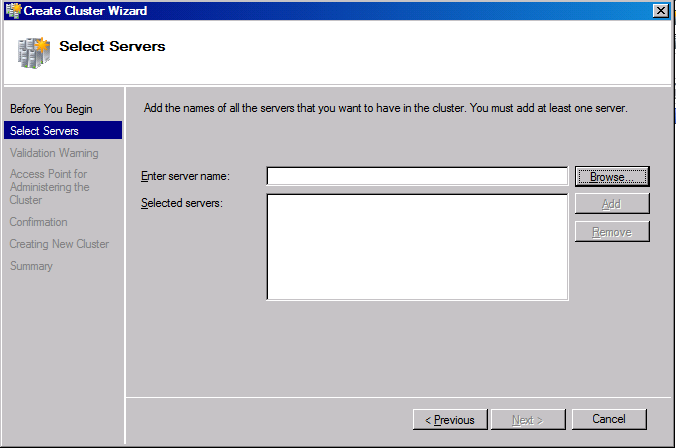This screenshot has height=448, width=676.
Task: Click the Browse button for servers
Action: pyautogui.click(x=612, y=176)
